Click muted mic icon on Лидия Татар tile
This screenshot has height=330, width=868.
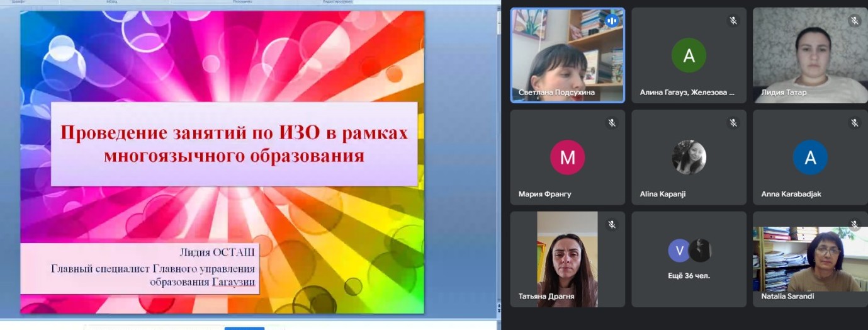tap(854, 21)
